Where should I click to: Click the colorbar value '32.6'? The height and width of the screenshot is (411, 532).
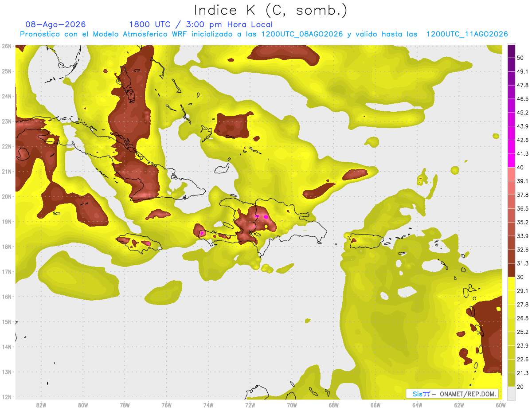pos(522,250)
